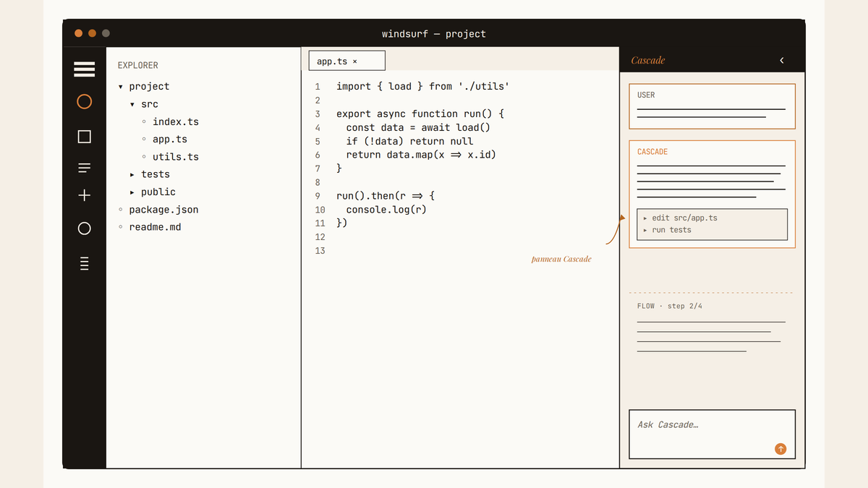This screenshot has width=868, height=488.
Task: Click line number 1 in gutter
Action: pos(318,87)
